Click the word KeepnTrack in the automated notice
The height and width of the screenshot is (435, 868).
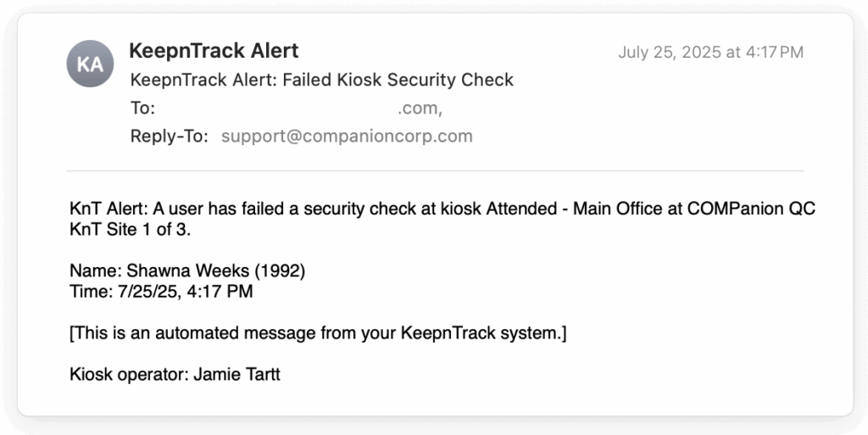point(448,333)
